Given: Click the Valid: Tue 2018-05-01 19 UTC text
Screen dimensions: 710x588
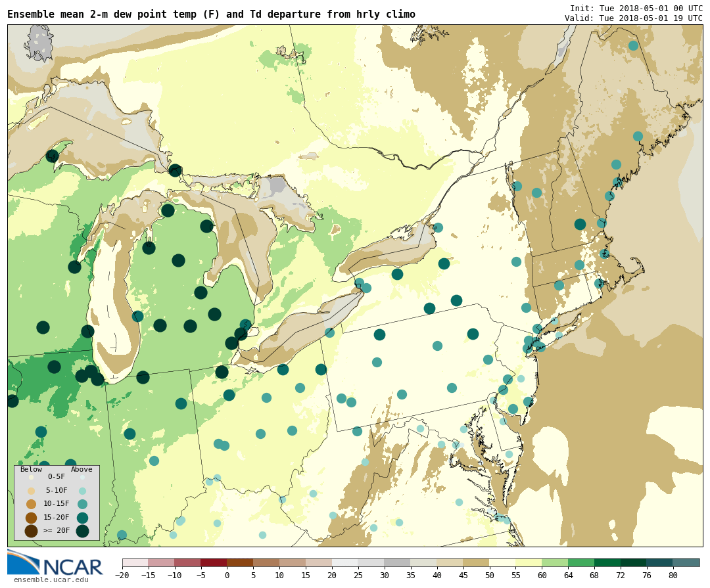Looking at the screenshot, I should tap(634, 18).
